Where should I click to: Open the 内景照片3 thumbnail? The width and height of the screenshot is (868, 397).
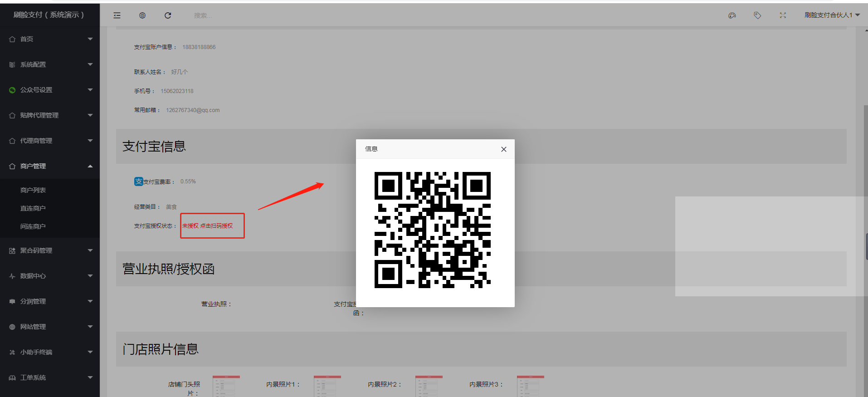pos(531,386)
